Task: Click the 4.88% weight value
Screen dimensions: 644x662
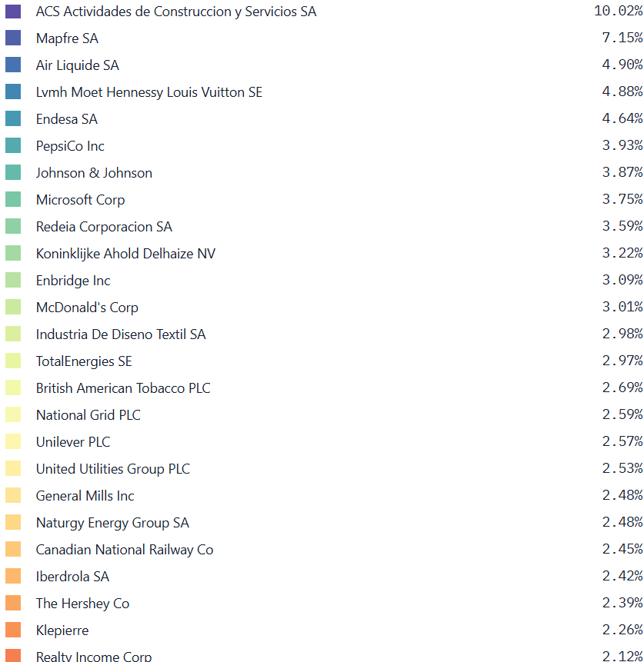Action: (622, 91)
